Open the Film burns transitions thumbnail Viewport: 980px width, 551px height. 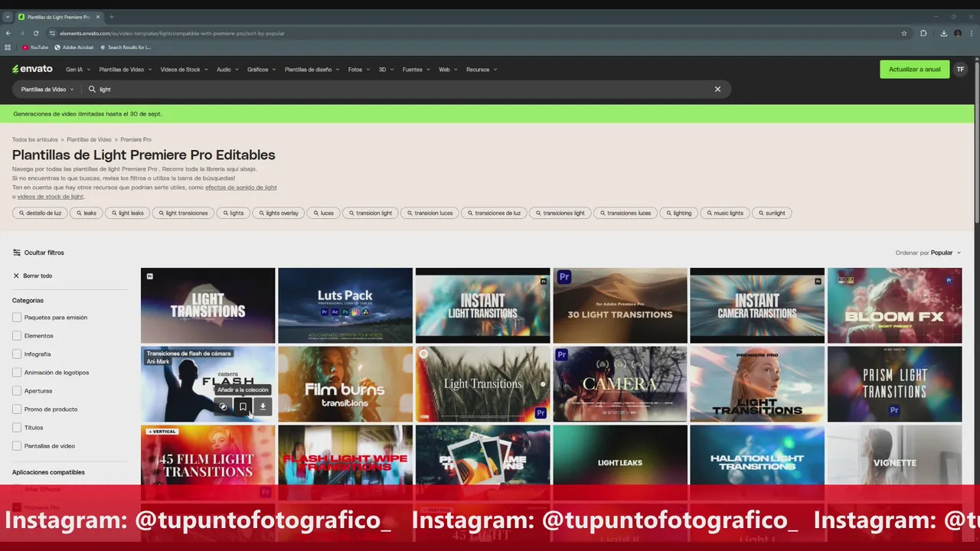point(345,384)
